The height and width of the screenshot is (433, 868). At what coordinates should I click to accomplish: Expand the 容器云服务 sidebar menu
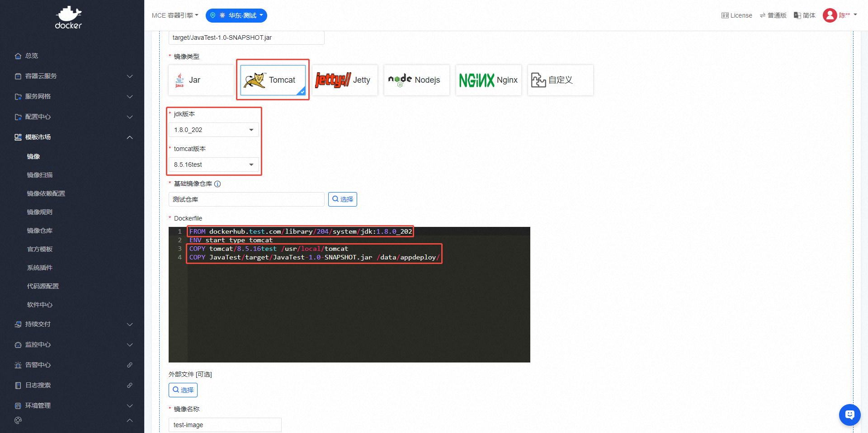pyautogui.click(x=72, y=76)
